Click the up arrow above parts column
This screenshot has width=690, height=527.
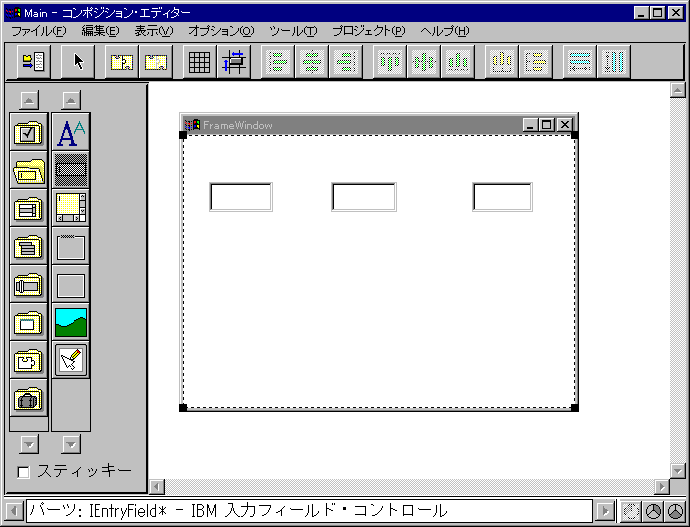click(71, 100)
